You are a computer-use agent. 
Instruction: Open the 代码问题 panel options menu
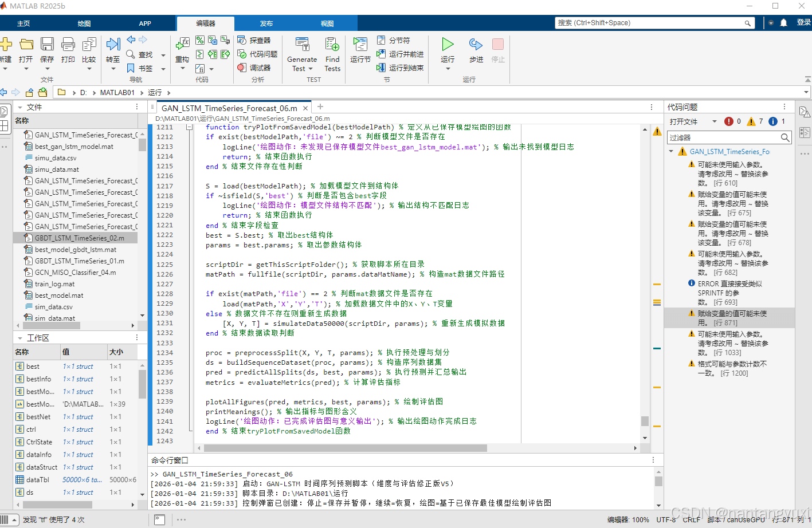784,107
